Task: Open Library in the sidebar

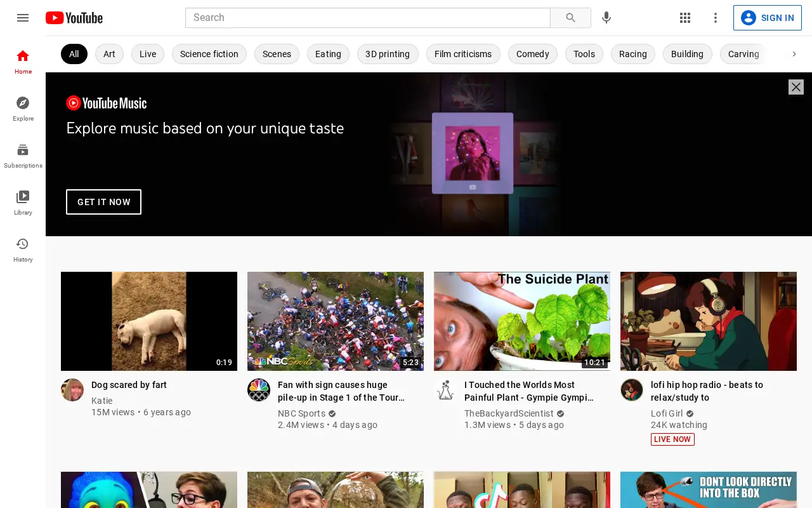Action: coord(23,203)
